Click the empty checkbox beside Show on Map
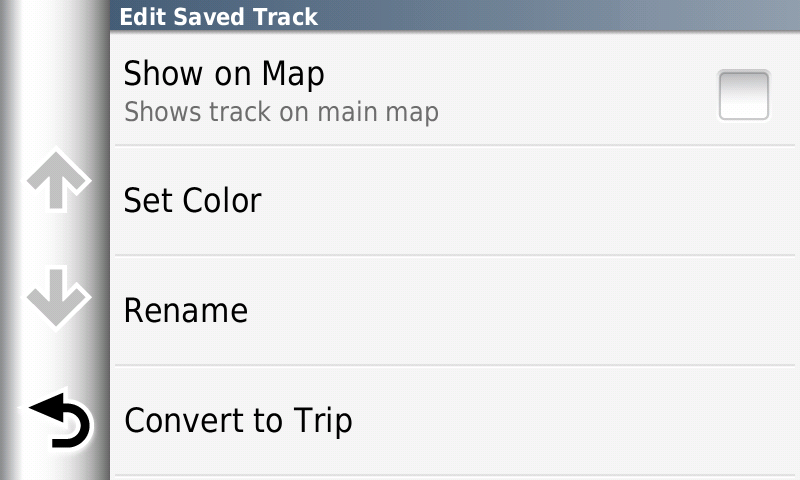 coord(743,95)
